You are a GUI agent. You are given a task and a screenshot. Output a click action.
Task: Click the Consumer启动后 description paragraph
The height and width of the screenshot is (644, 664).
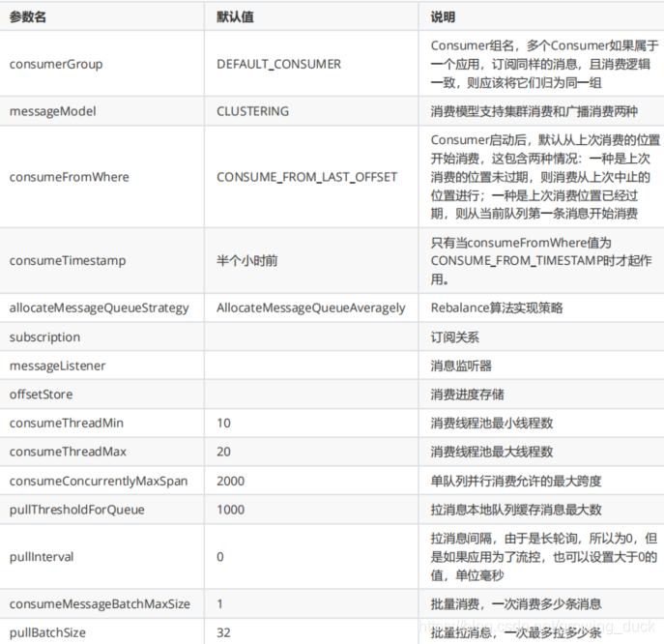pyautogui.click(x=545, y=177)
